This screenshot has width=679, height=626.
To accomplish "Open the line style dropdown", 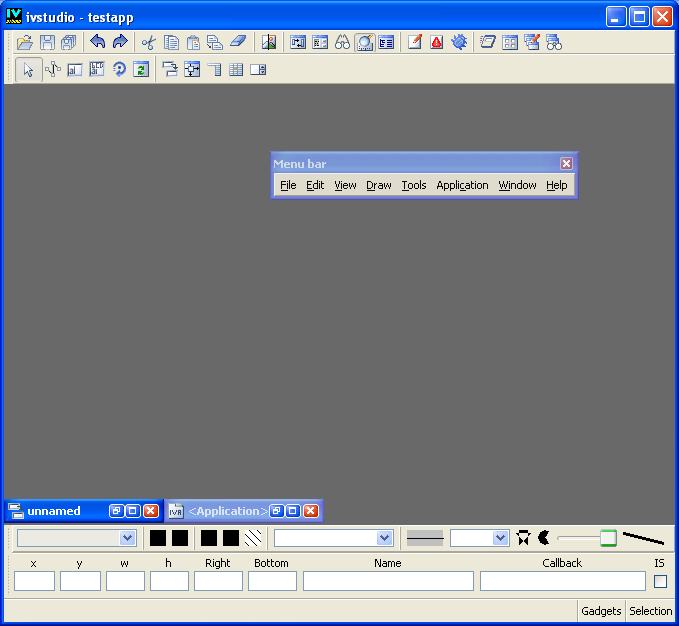I will click(x=480, y=538).
